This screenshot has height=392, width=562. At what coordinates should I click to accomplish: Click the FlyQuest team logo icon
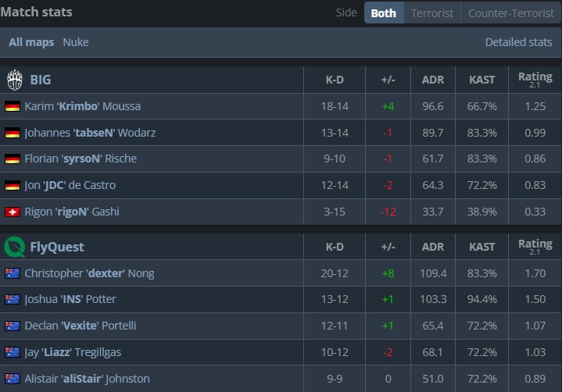14,247
